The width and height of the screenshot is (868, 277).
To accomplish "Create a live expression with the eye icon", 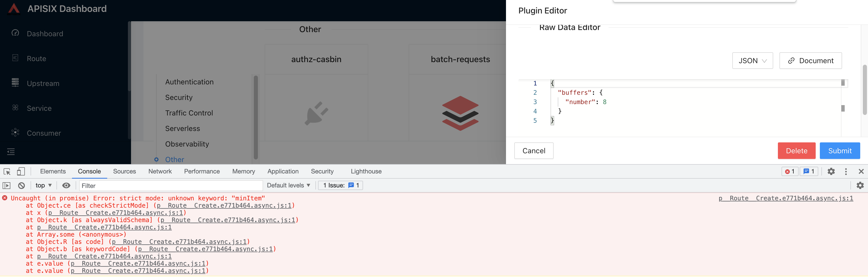I will (66, 185).
